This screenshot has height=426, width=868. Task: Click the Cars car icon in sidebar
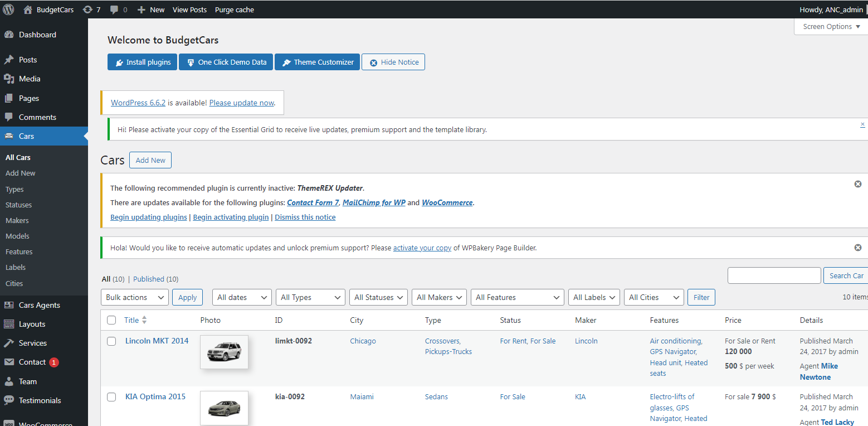pyautogui.click(x=9, y=136)
